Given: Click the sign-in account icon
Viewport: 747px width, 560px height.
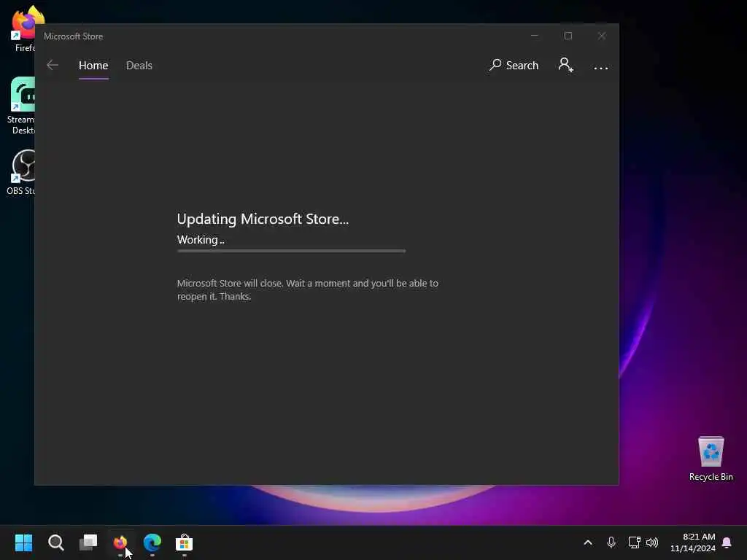Looking at the screenshot, I should (x=566, y=65).
